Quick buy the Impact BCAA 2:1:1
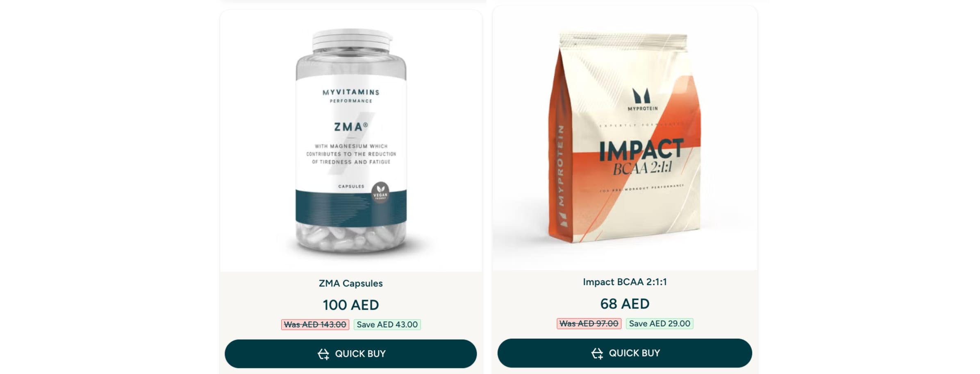The image size is (980, 374). tap(625, 353)
